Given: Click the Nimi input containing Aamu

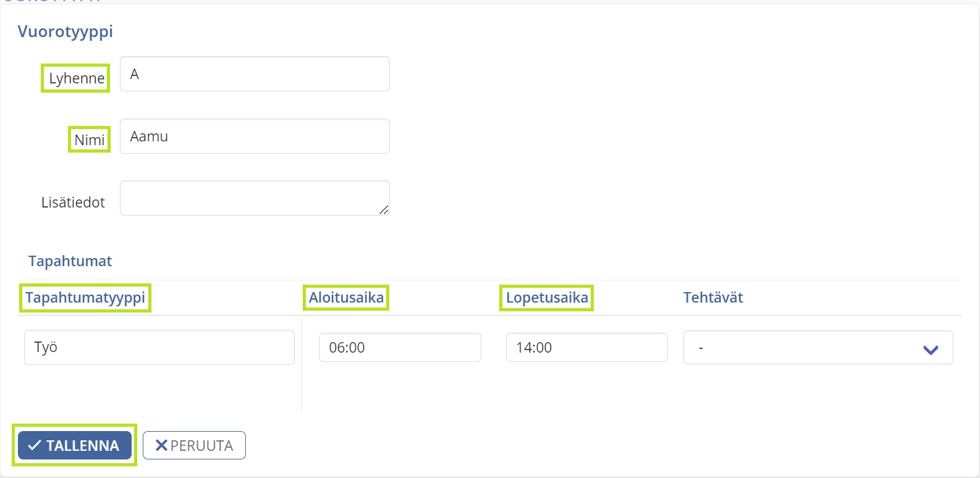Looking at the screenshot, I should point(255,136).
